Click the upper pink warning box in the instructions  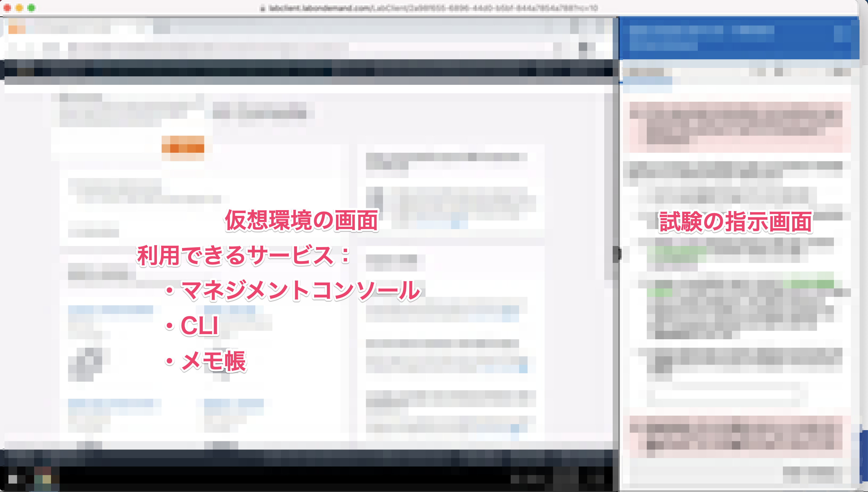737,127
